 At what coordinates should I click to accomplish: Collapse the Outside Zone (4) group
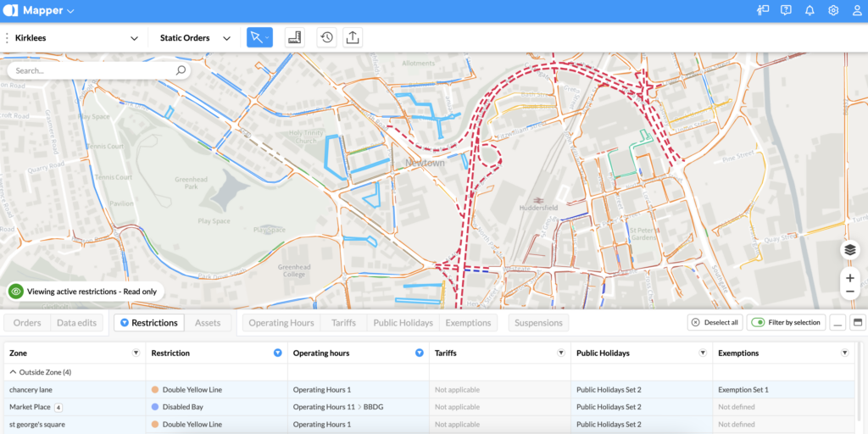[x=14, y=371]
